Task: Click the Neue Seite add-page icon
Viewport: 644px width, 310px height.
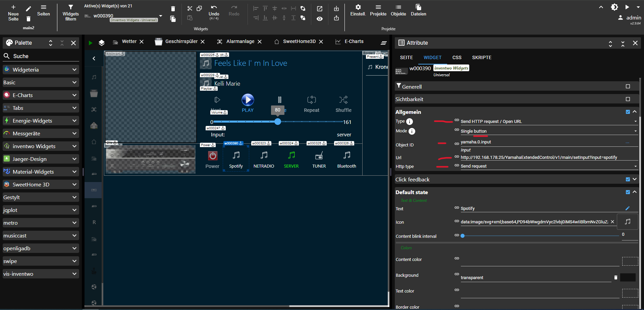Action: click(13, 7)
